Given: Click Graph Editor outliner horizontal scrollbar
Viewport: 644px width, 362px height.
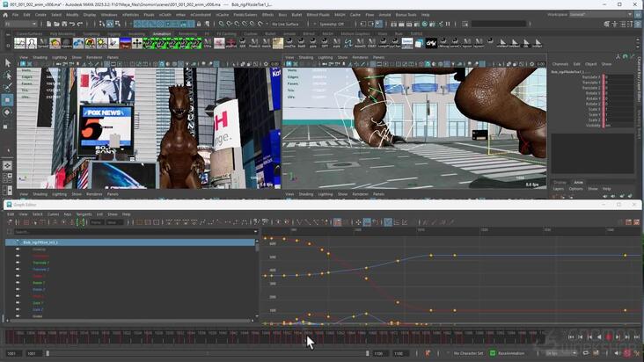Looking at the screenshot, I should click(130, 321).
